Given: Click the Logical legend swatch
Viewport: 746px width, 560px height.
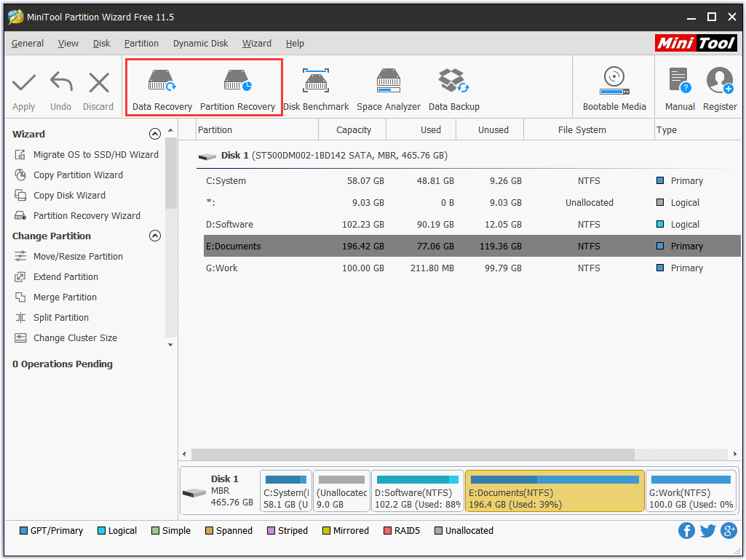Looking at the screenshot, I should pos(101,530).
